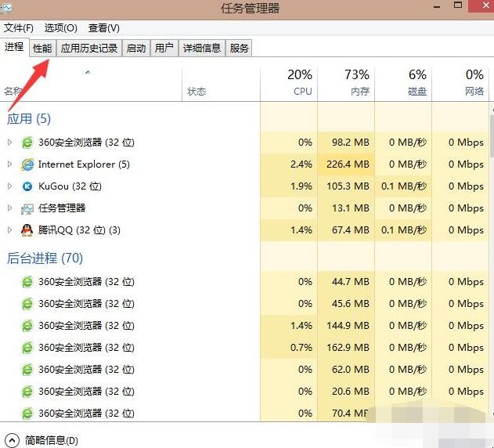494x448 pixels.
Task: Click the 105.3 MB memory value
Action: coord(348,186)
